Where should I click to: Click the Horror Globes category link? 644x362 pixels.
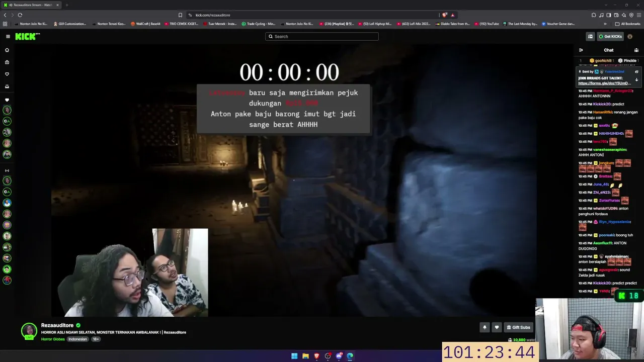(53, 339)
